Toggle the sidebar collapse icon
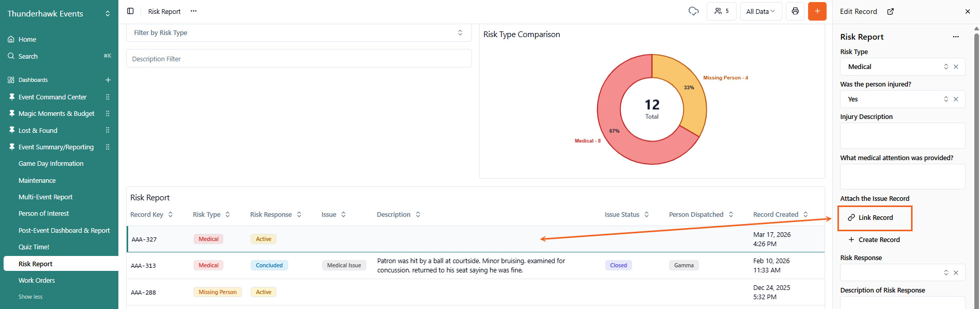This screenshot has height=309, width=980. point(130,11)
